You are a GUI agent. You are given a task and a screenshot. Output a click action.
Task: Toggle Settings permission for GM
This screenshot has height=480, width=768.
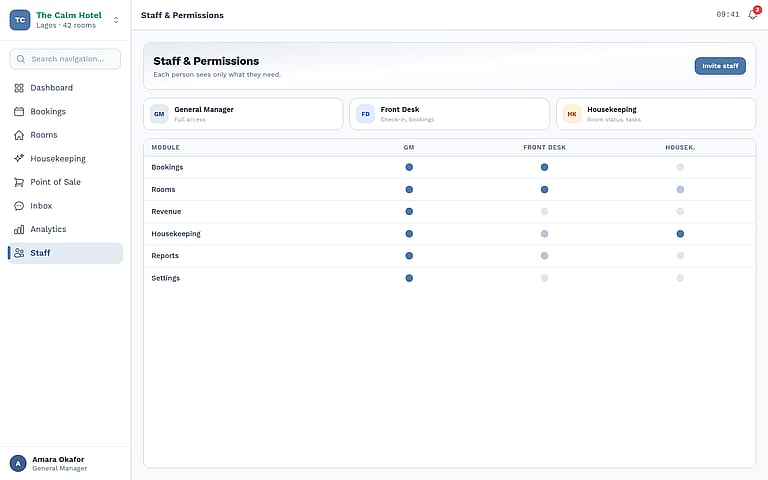[x=409, y=278]
